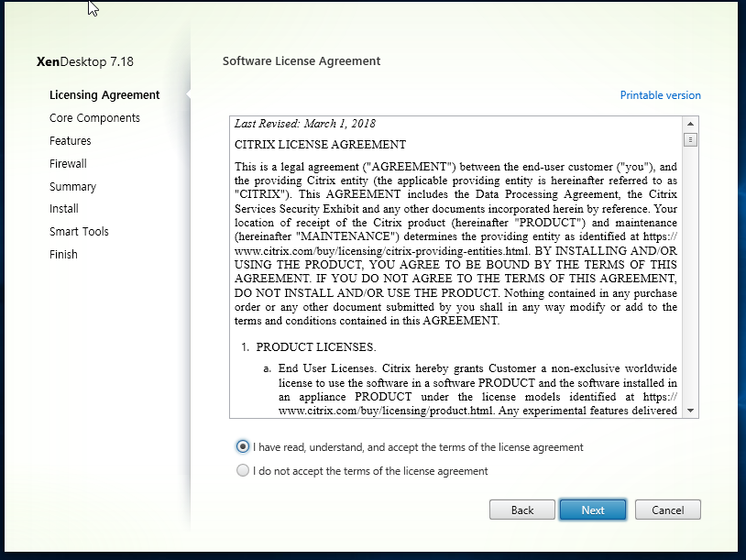Click the Software License Agreement heading
This screenshot has width=746, height=560.
tap(302, 60)
